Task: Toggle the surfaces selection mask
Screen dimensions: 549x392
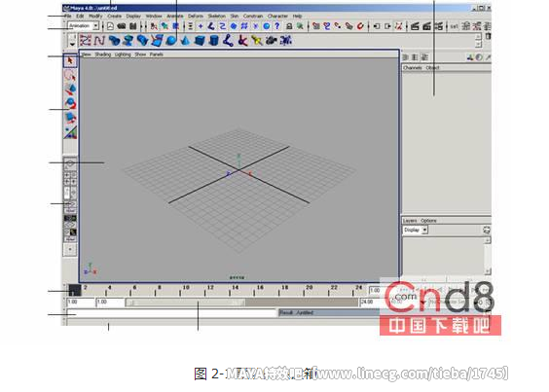Action: (x=234, y=26)
